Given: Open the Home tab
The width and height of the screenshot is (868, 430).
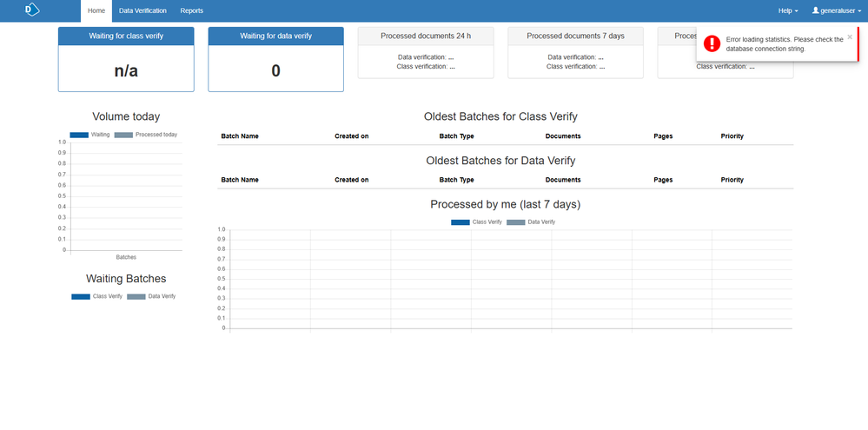Looking at the screenshot, I should coord(96,10).
